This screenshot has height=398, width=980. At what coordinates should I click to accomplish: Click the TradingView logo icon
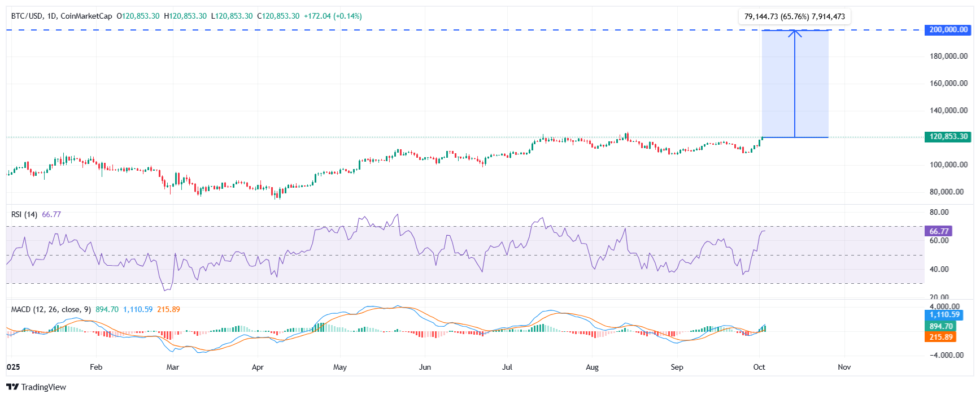12,387
